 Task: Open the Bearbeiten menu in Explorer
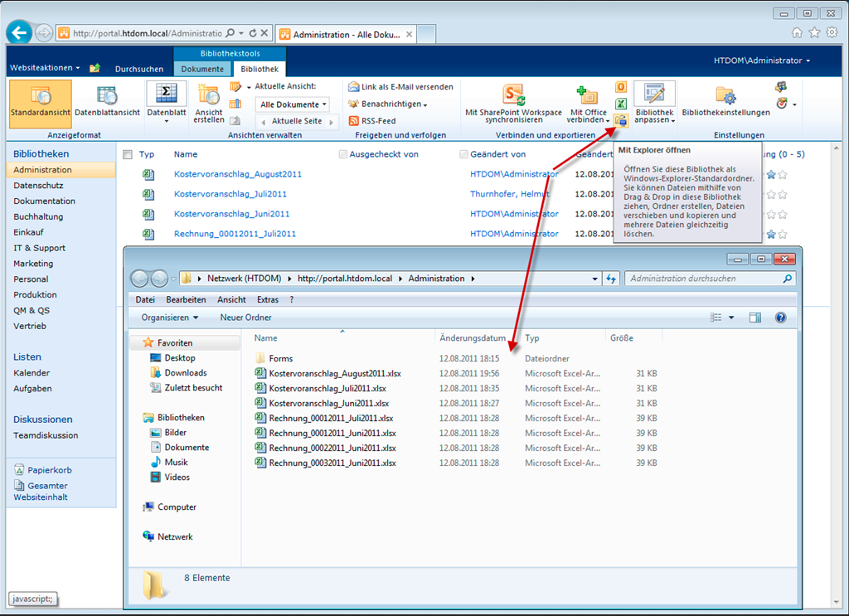(x=186, y=299)
